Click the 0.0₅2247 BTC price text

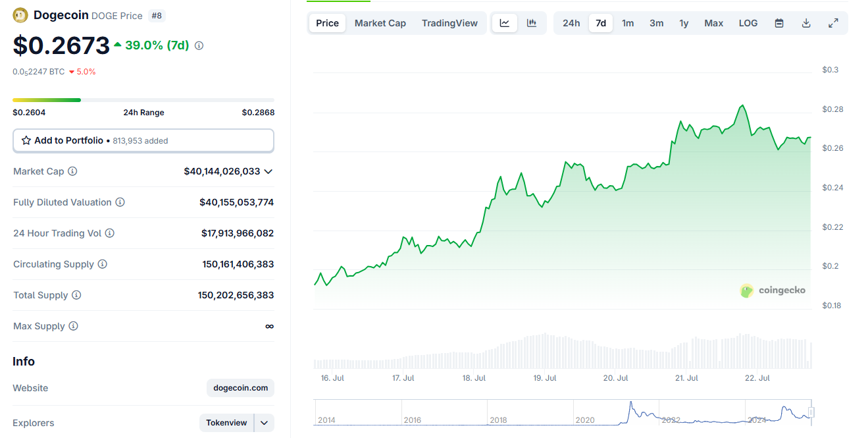[39, 72]
